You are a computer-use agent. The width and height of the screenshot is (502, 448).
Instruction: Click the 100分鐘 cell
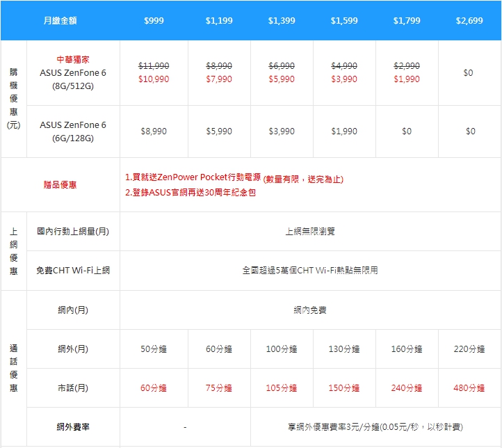[282, 349]
